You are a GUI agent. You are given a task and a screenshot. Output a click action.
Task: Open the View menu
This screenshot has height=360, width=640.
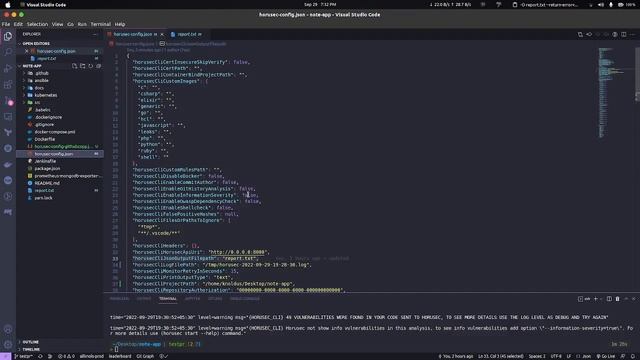click(57, 24)
